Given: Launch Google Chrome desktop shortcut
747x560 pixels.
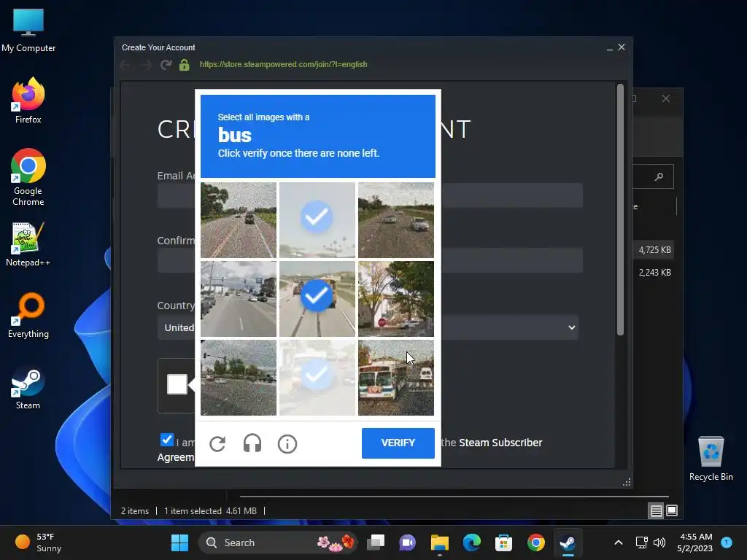Looking at the screenshot, I should pos(28,177).
